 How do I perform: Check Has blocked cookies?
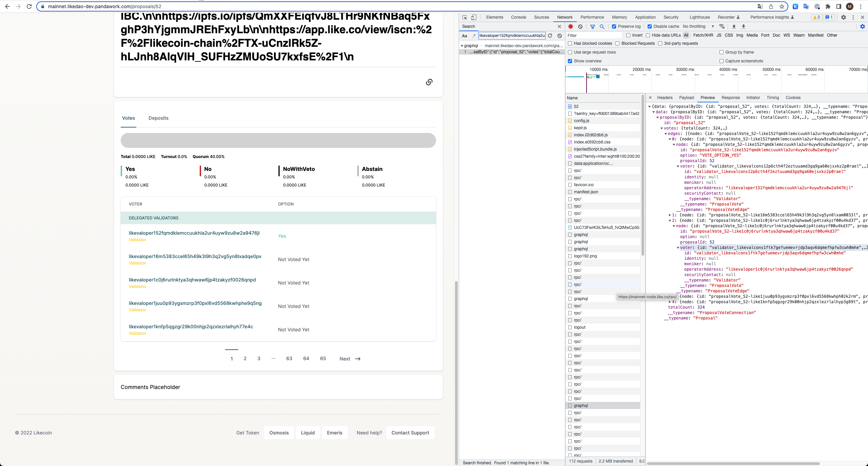click(x=570, y=43)
